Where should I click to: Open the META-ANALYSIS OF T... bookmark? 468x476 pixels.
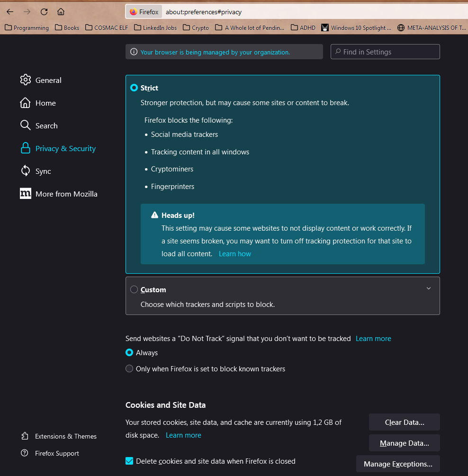pos(432,27)
